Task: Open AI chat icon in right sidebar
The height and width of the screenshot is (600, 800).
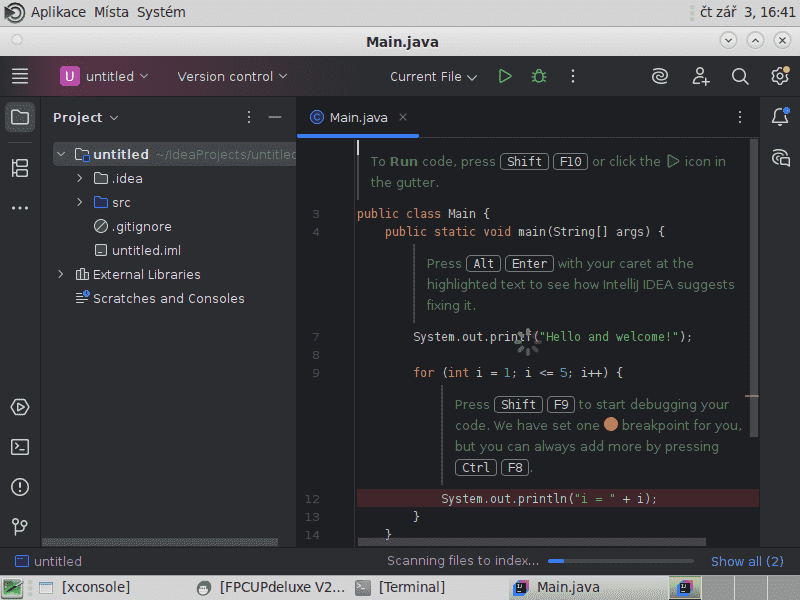Action: point(780,158)
